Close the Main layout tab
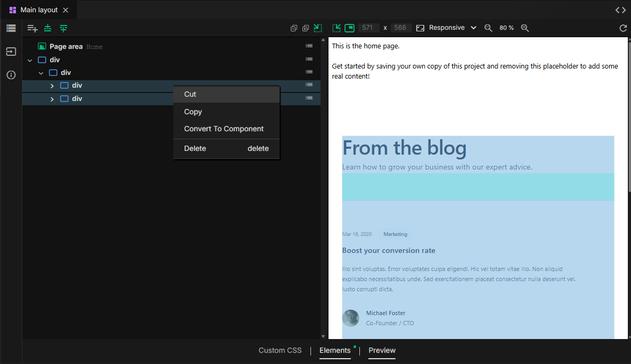The height and width of the screenshot is (364, 631). [x=65, y=10]
